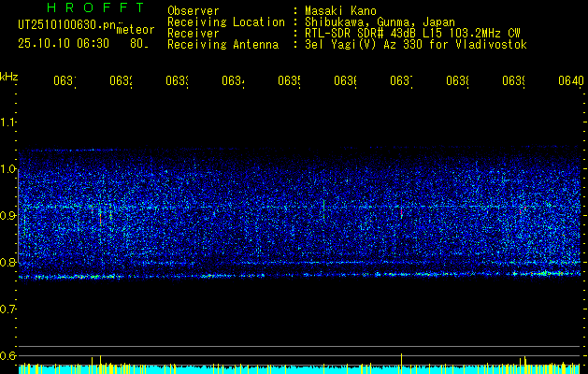Click the RTL-SDR receiver description text

tap(412, 34)
